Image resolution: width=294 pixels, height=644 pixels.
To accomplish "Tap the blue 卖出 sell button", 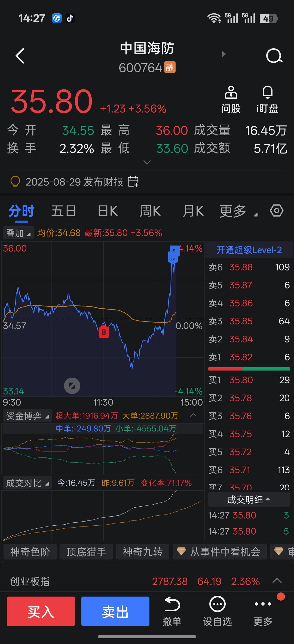I will [x=115, y=611].
